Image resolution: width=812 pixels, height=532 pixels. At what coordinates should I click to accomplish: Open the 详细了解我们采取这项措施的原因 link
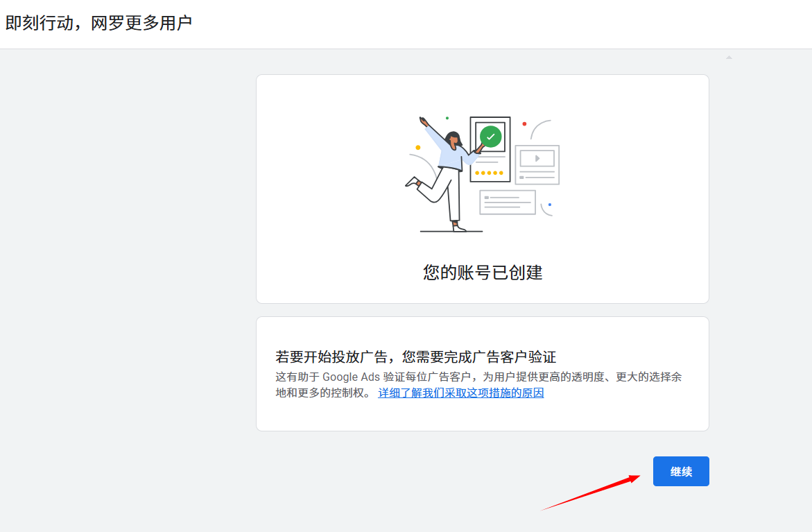(460, 393)
